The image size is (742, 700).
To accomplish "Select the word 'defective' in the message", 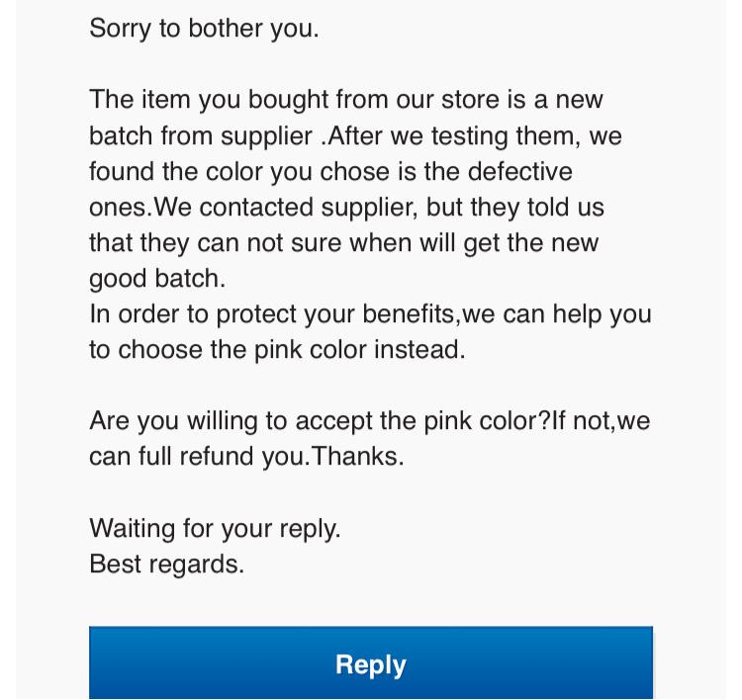I will [x=520, y=171].
